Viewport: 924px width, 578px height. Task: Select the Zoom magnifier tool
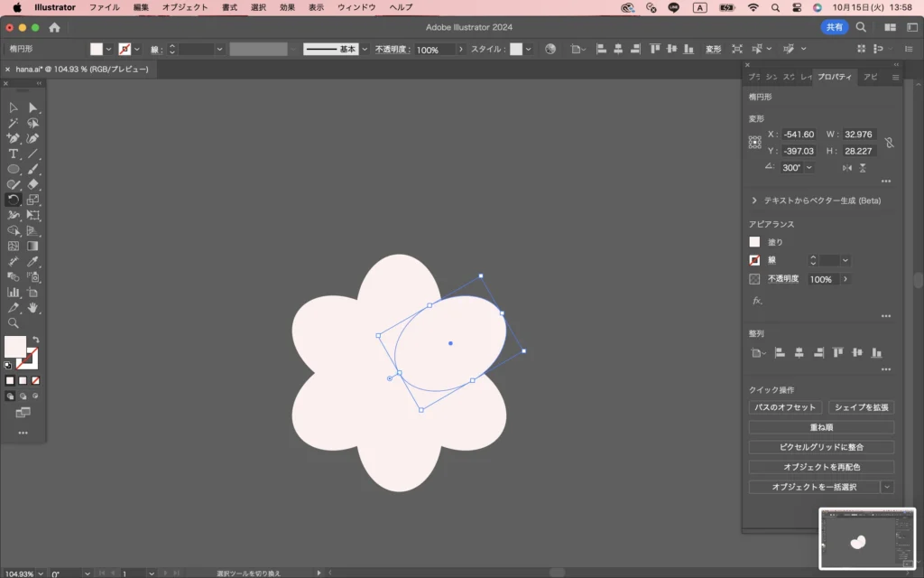pos(14,323)
